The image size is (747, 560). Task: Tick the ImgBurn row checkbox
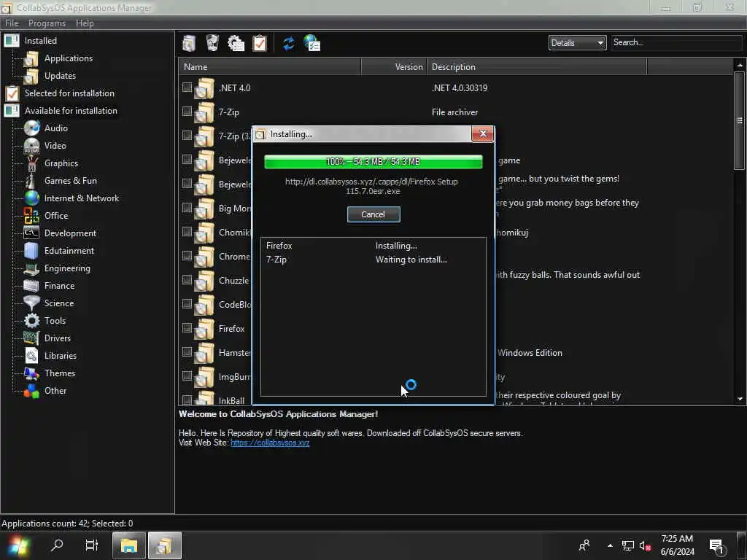(187, 376)
